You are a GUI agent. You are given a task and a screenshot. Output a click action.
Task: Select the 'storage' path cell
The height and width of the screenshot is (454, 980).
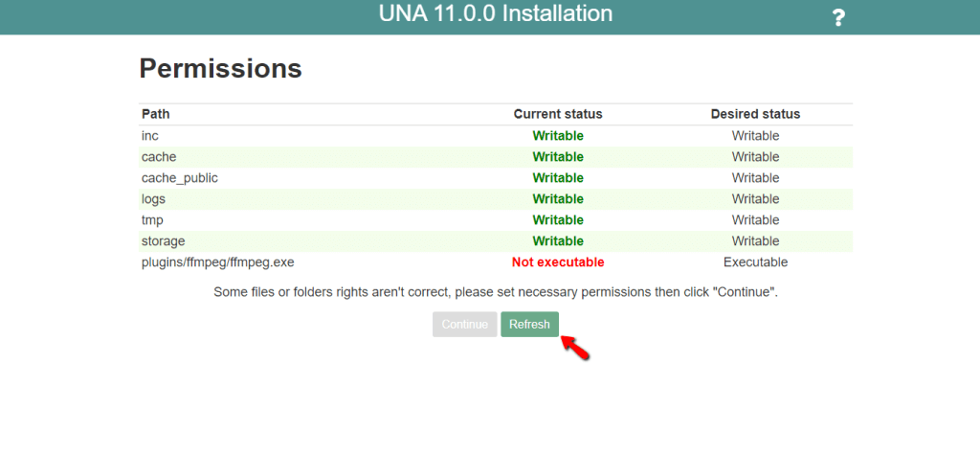163,241
